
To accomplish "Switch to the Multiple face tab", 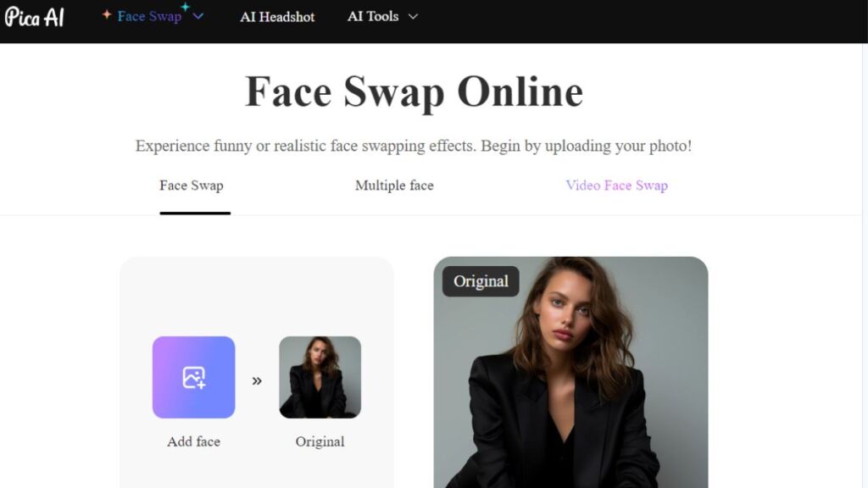I will point(394,186).
